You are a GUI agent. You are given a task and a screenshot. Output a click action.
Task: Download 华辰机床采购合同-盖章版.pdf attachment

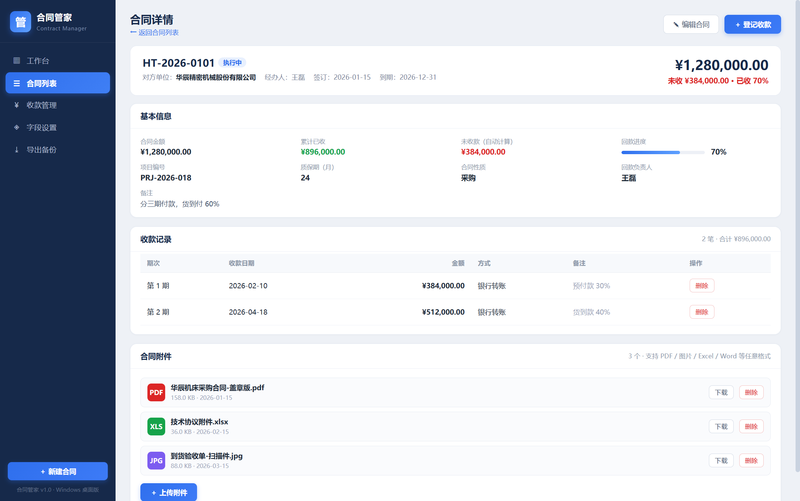[x=721, y=392]
